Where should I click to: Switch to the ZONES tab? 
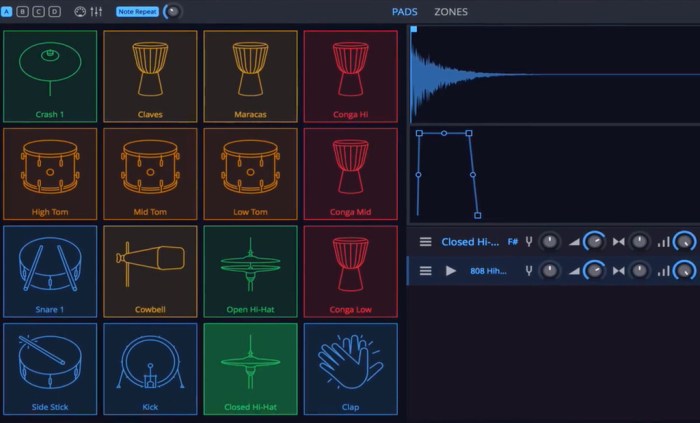(x=450, y=12)
